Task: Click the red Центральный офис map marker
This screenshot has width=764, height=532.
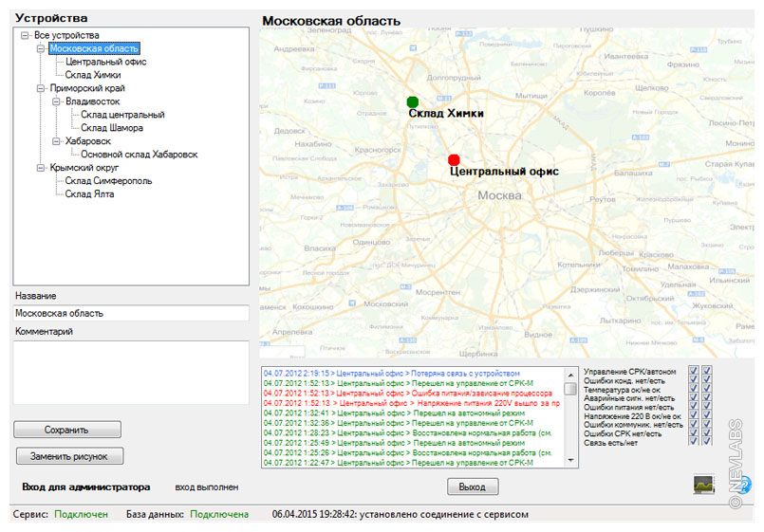Action: point(454,159)
